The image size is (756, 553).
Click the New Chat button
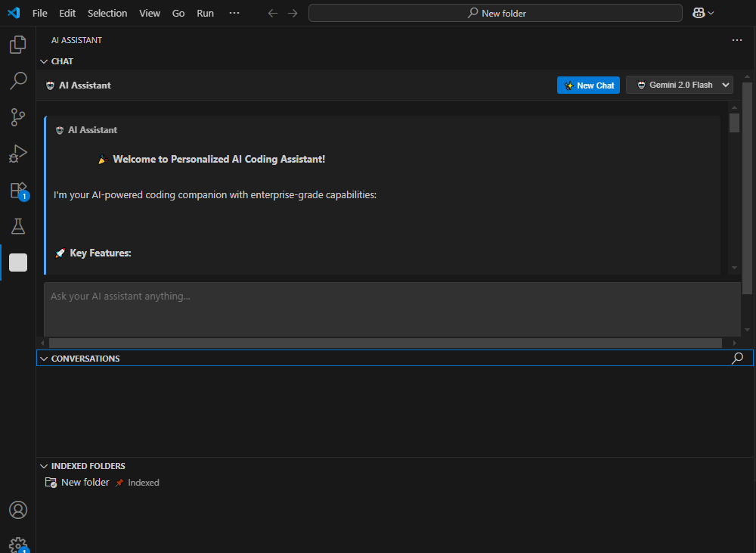588,85
